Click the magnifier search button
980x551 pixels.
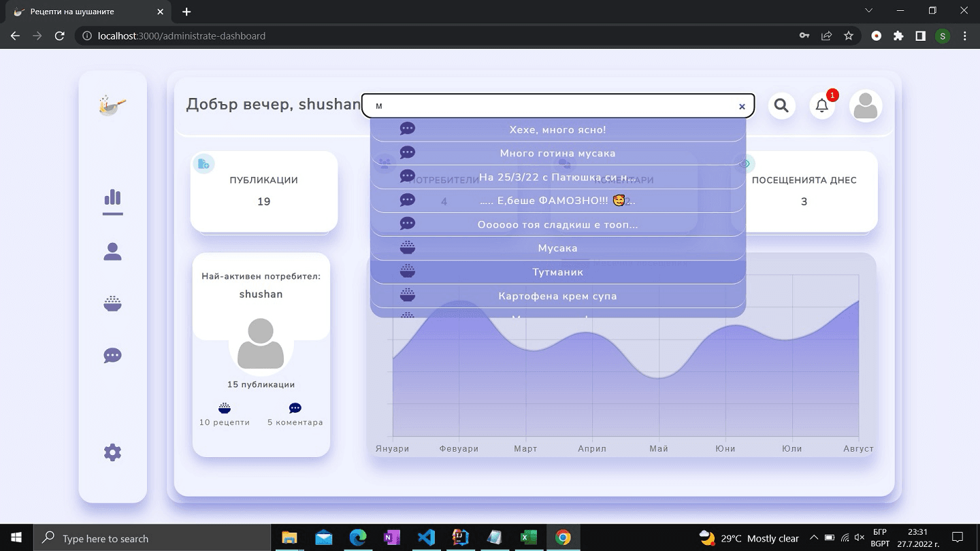[x=781, y=105]
